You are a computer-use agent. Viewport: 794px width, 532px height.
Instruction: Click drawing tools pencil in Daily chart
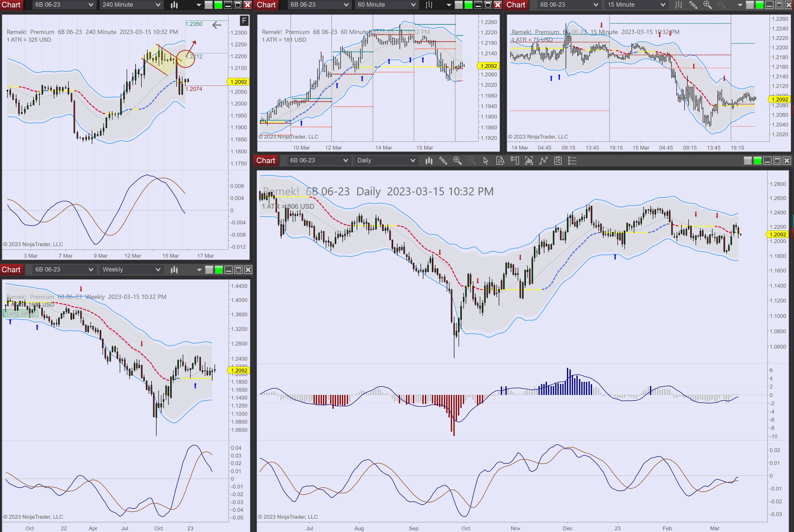point(443,161)
